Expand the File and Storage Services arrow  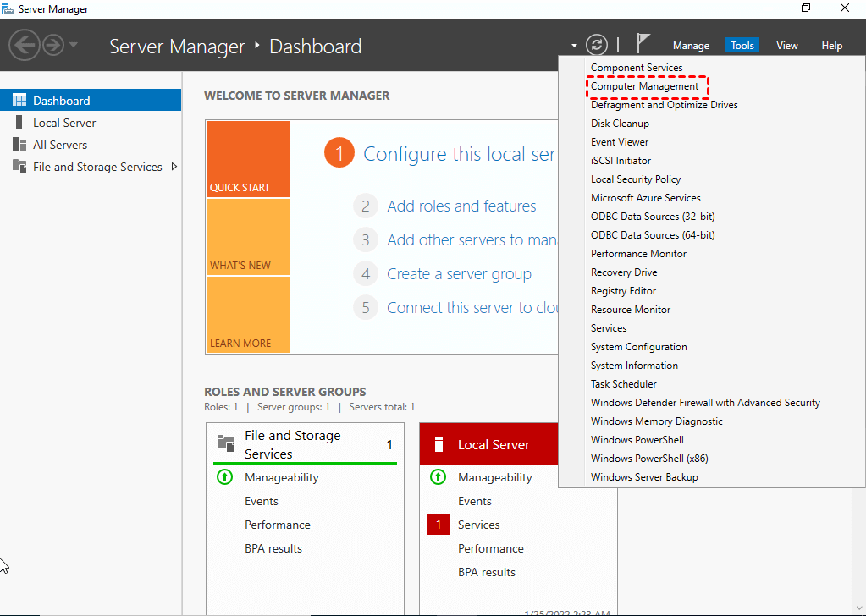coord(174,167)
